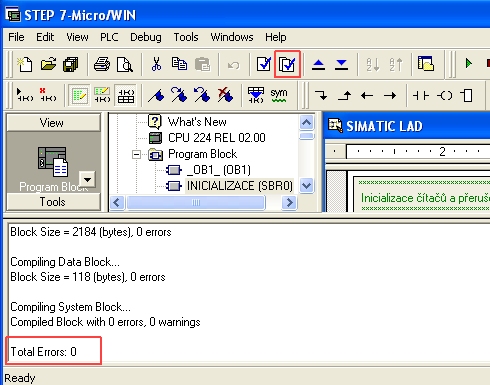This screenshot has width=490, height=385.
Task: Click the Save Project disk icon
Action: 71,64
